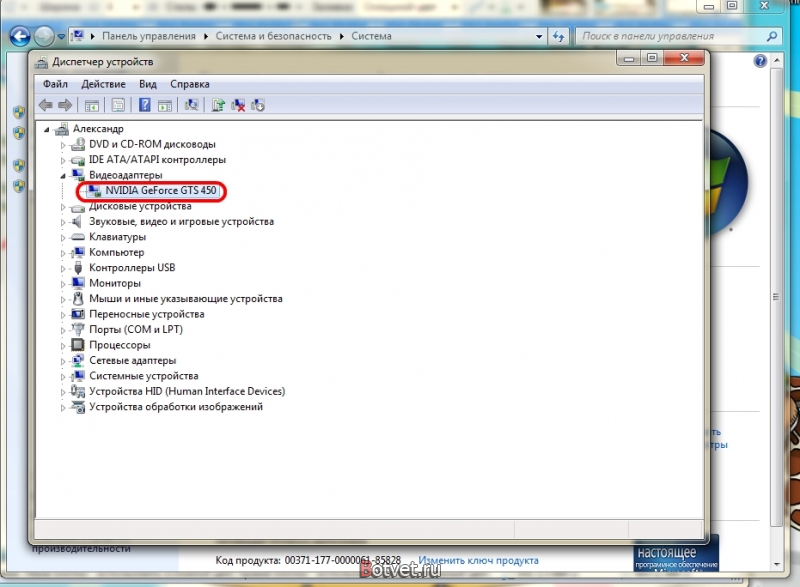Click the Back arrow in Device Manager toolbar
The image size is (800, 587).
[x=46, y=106]
